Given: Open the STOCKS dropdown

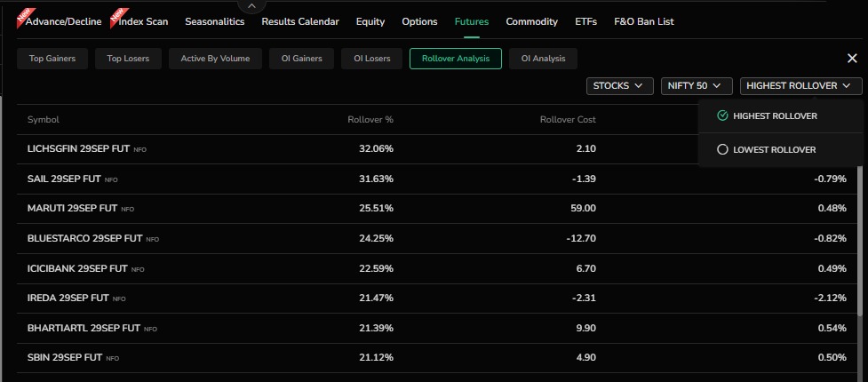Looking at the screenshot, I should 619,86.
